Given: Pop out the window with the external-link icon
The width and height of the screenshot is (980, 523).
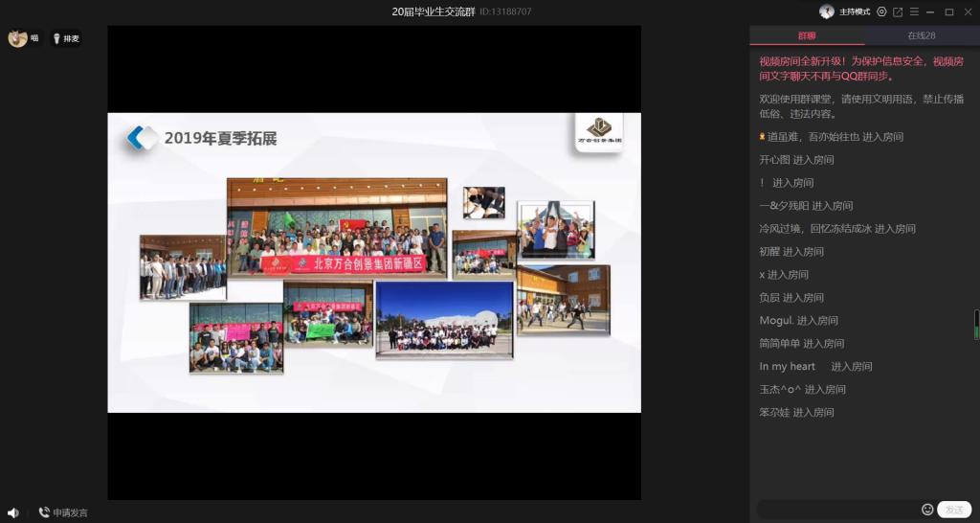Looking at the screenshot, I should pyautogui.click(x=898, y=11).
